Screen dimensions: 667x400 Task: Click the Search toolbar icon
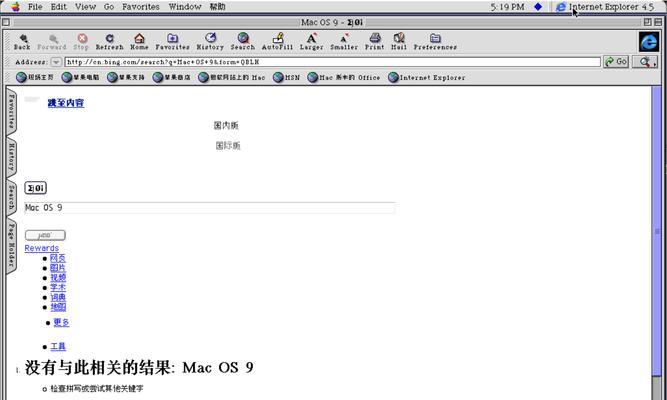tap(243, 42)
